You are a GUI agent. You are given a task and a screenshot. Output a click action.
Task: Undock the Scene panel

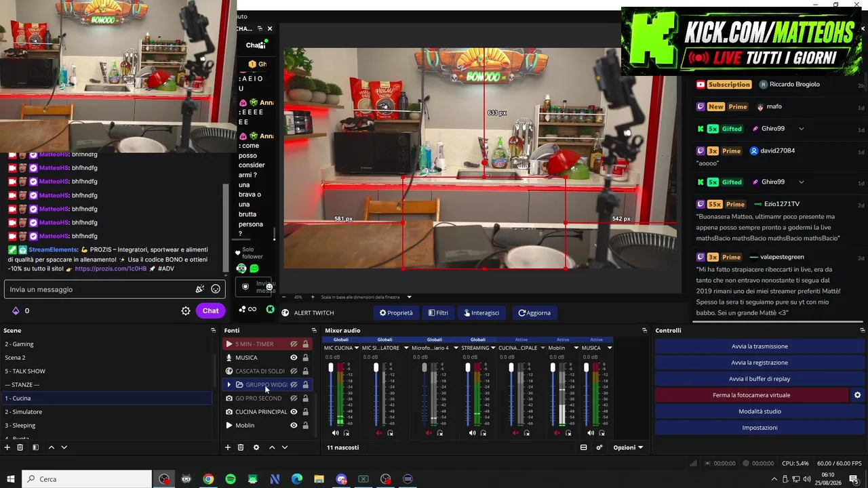click(213, 331)
